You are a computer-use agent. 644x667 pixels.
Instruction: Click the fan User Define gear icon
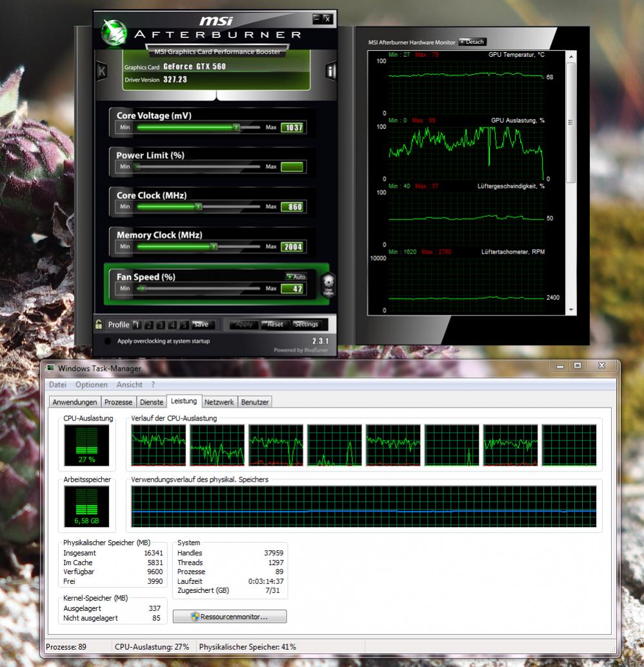pyautogui.click(x=328, y=284)
